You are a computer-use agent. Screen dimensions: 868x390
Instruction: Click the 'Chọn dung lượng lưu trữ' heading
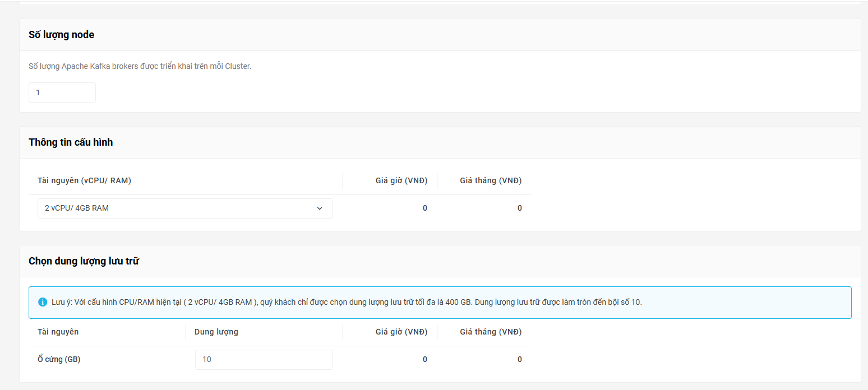[x=84, y=261]
